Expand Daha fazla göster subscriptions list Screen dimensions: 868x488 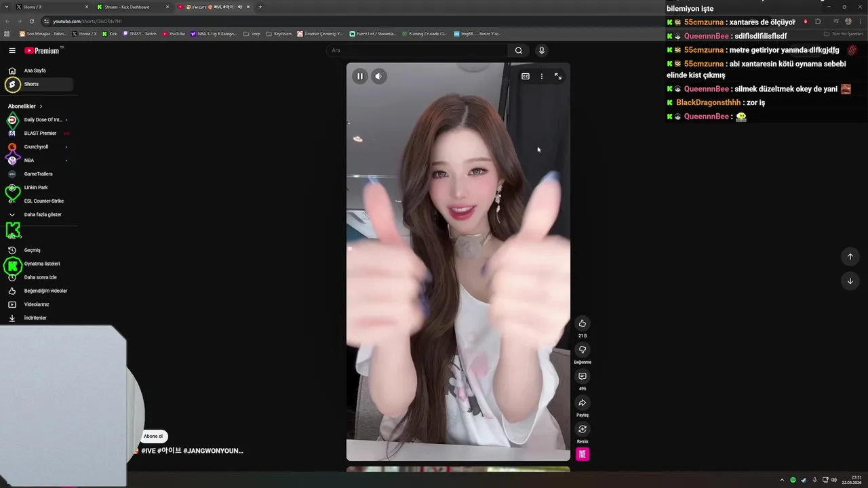pyautogui.click(x=39, y=215)
